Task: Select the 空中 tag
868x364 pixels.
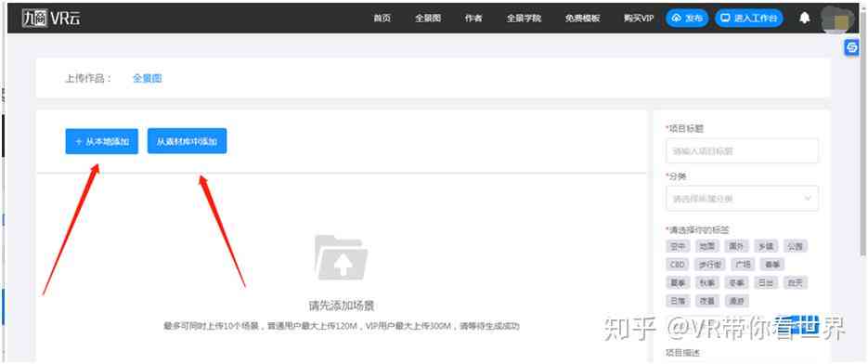Action: pos(678,246)
